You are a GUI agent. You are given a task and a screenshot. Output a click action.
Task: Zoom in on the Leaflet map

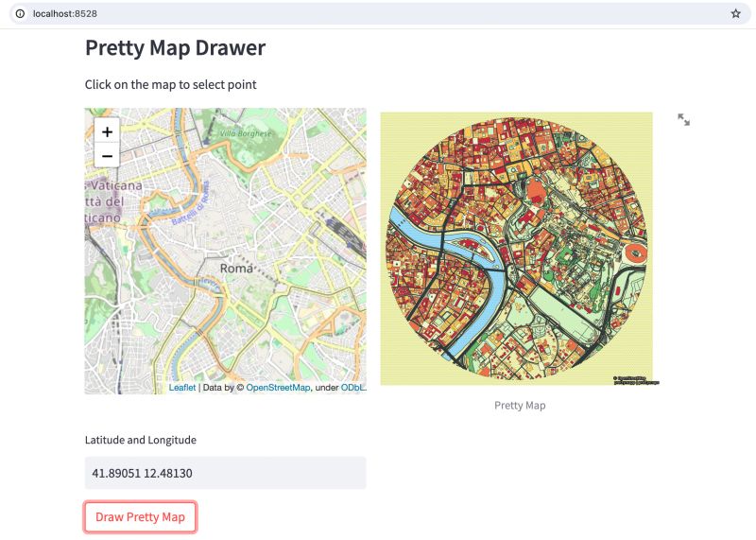click(x=107, y=131)
